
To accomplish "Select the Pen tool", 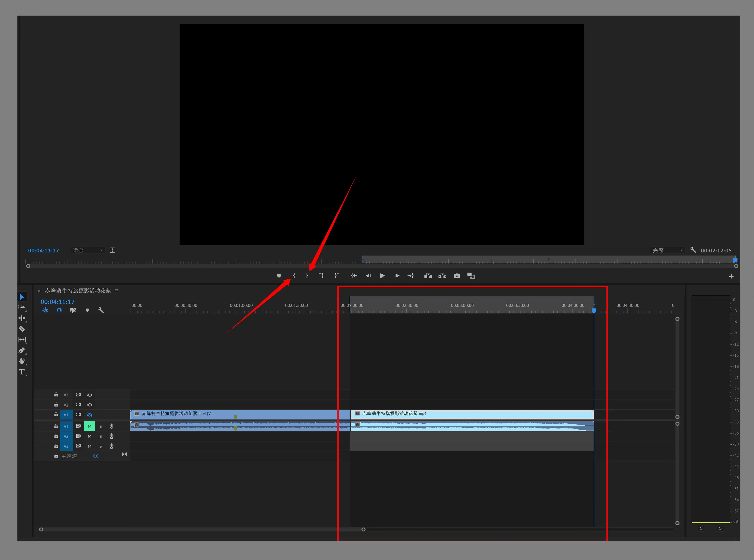I will tap(22, 351).
